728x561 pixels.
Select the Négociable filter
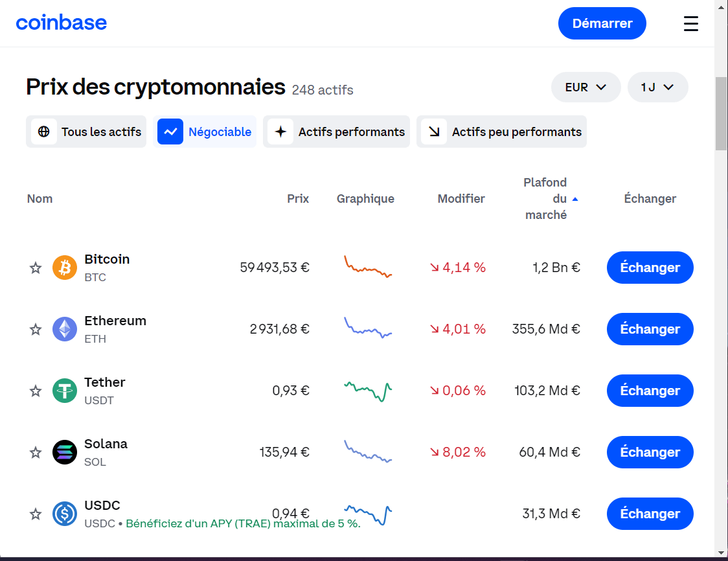pos(205,132)
